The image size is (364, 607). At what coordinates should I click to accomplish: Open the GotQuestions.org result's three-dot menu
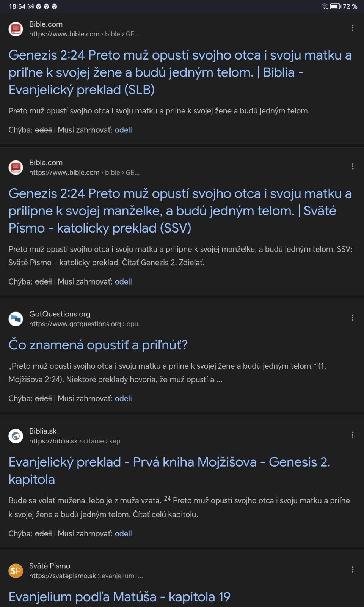(x=353, y=318)
